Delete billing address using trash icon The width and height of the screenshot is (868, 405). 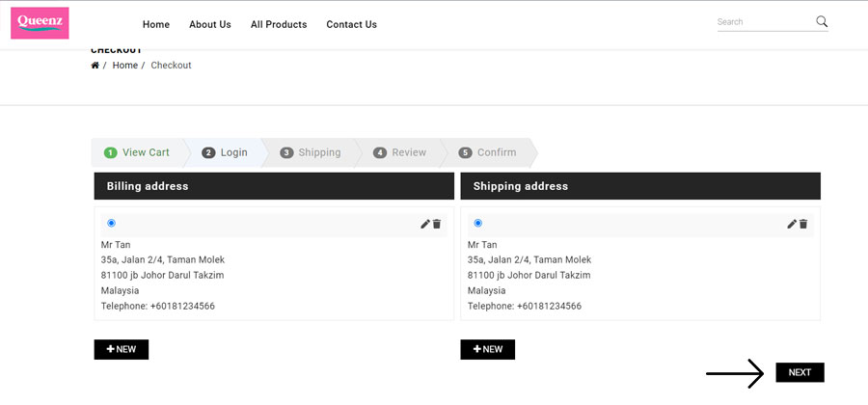(437, 224)
